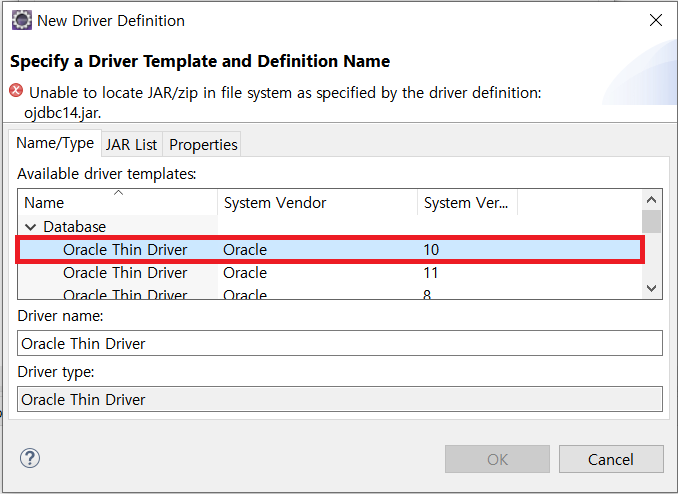Click the Cancel button
Image resolution: width=678 pixels, height=494 pixels.
coord(611,459)
